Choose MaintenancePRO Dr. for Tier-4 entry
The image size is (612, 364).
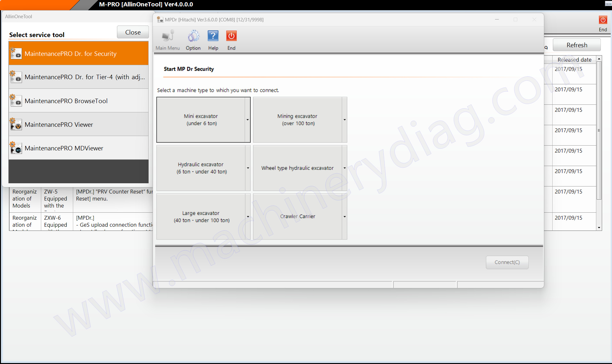[x=79, y=77]
